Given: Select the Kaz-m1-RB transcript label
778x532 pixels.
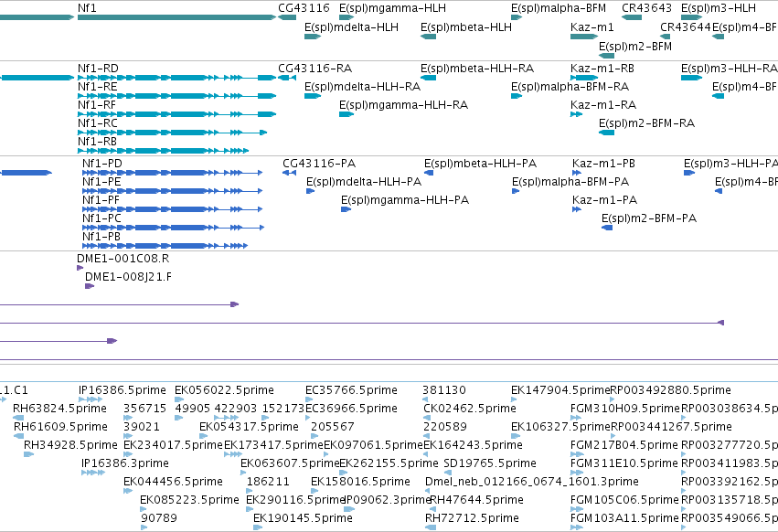Looking at the screenshot, I should pyautogui.click(x=602, y=69).
